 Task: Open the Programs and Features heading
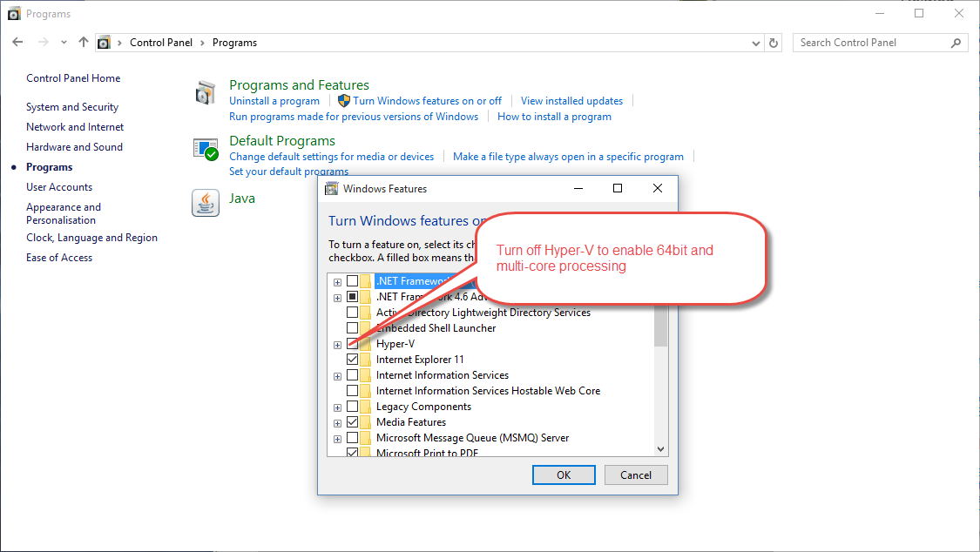point(299,85)
